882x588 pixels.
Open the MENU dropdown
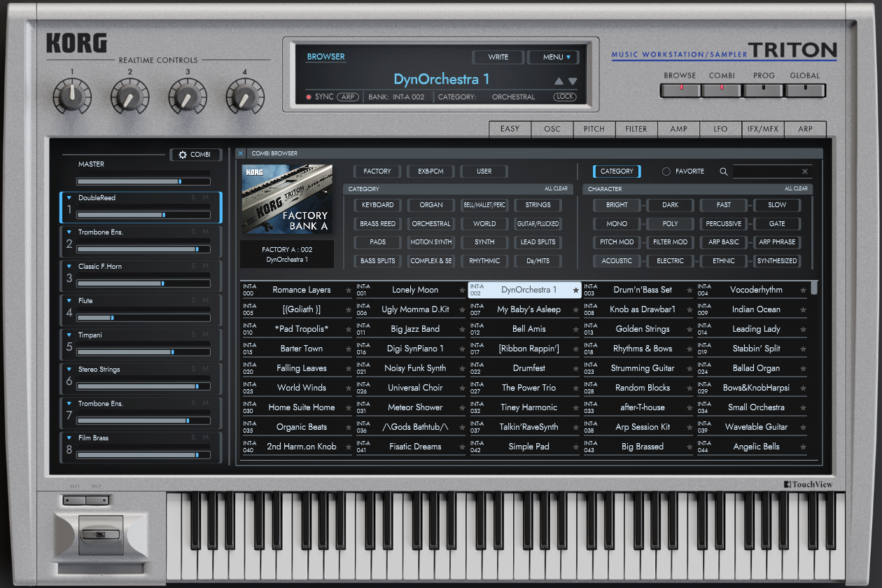[x=553, y=57]
